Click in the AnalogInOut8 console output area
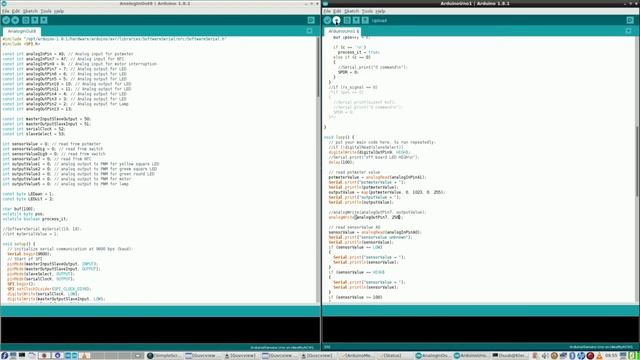 (x=160, y=330)
